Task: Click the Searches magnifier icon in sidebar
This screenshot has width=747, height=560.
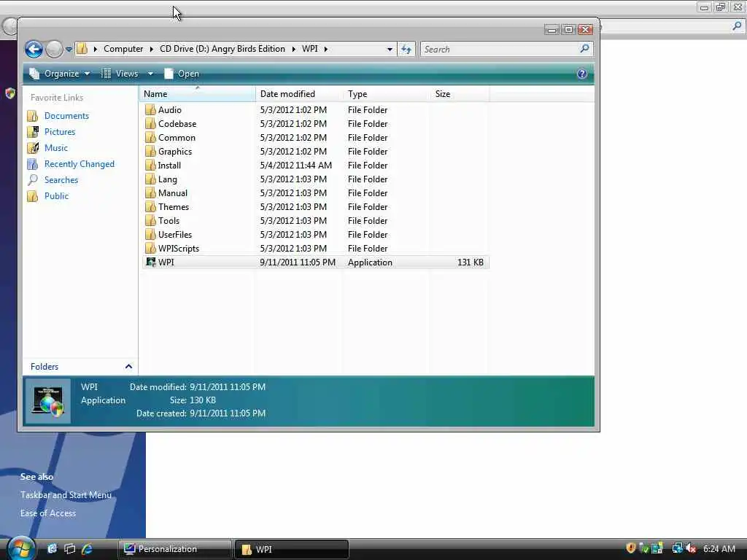Action: point(32,180)
